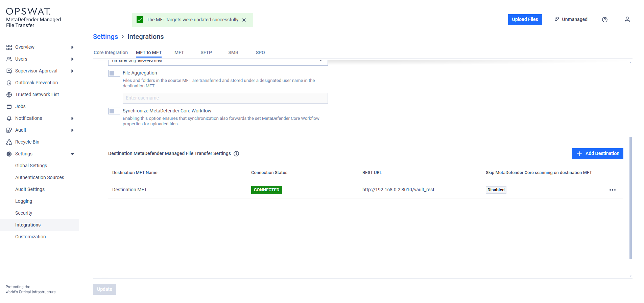
Task: Open Security settings in sidebar
Action: tap(24, 213)
